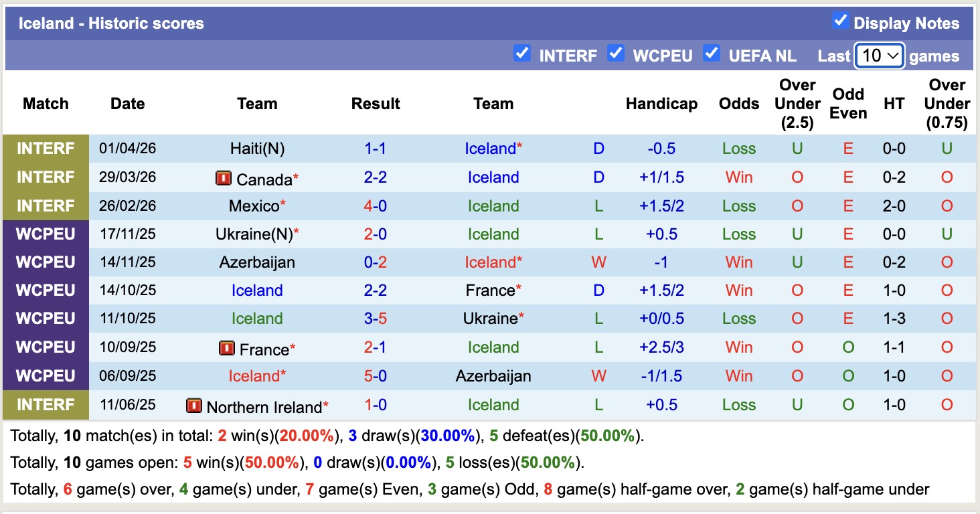Click the WCPEU label for 17/11/25 match

click(46, 234)
